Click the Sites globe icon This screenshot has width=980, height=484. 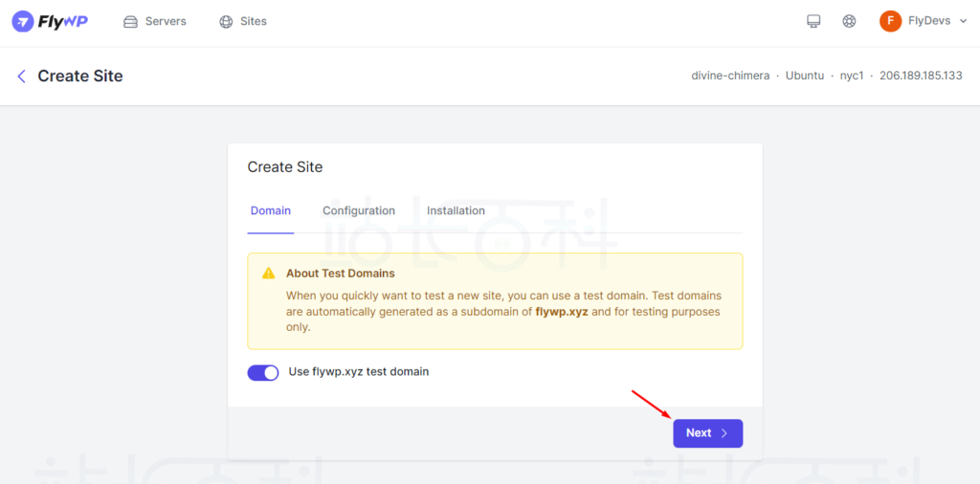coord(226,21)
